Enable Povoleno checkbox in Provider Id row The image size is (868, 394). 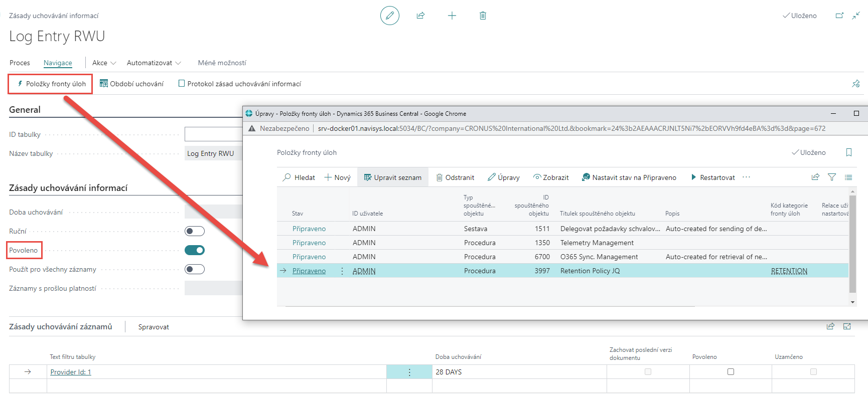click(731, 372)
